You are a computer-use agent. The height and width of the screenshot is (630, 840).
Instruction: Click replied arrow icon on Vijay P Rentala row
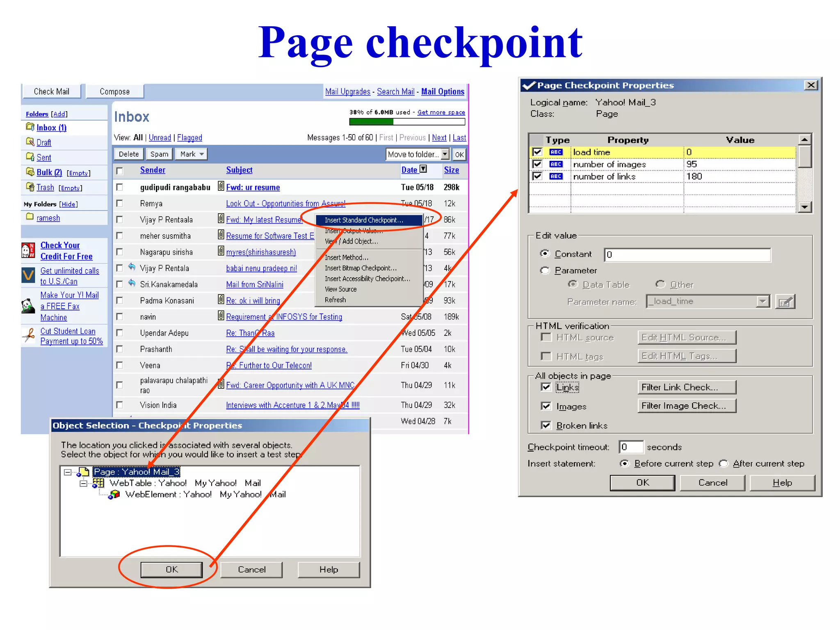(132, 267)
